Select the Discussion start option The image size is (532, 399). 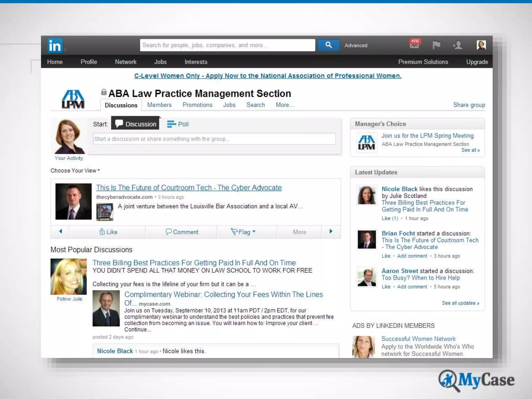coord(135,124)
